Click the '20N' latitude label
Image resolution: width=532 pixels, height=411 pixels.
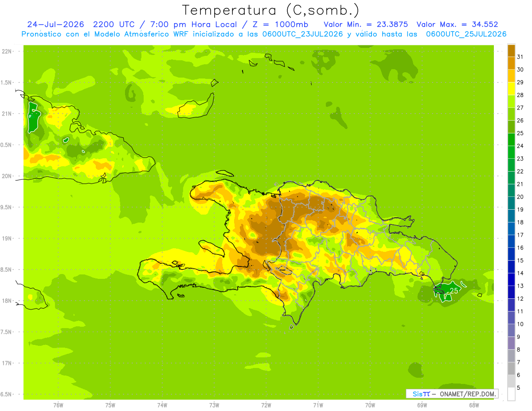7,176
